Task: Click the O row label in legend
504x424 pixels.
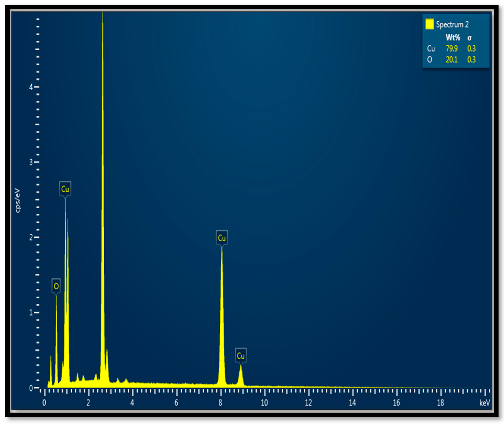Action: pyautogui.click(x=429, y=59)
